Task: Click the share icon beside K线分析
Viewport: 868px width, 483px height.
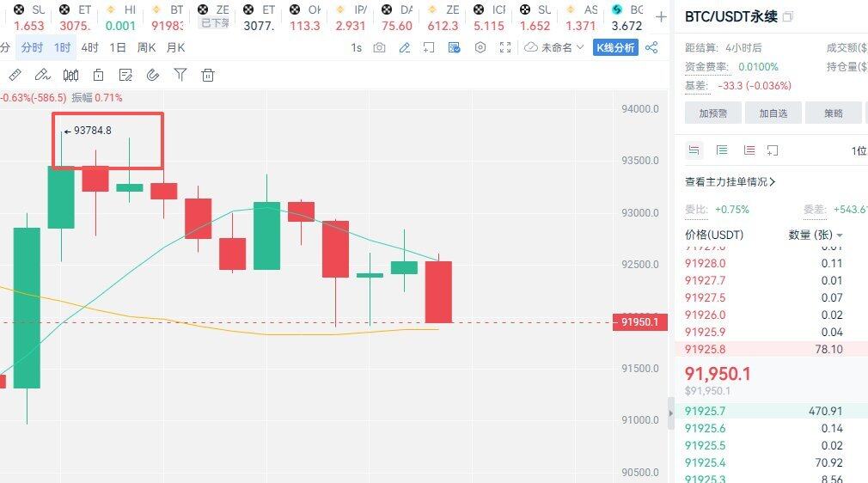Action: coord(651,48)
